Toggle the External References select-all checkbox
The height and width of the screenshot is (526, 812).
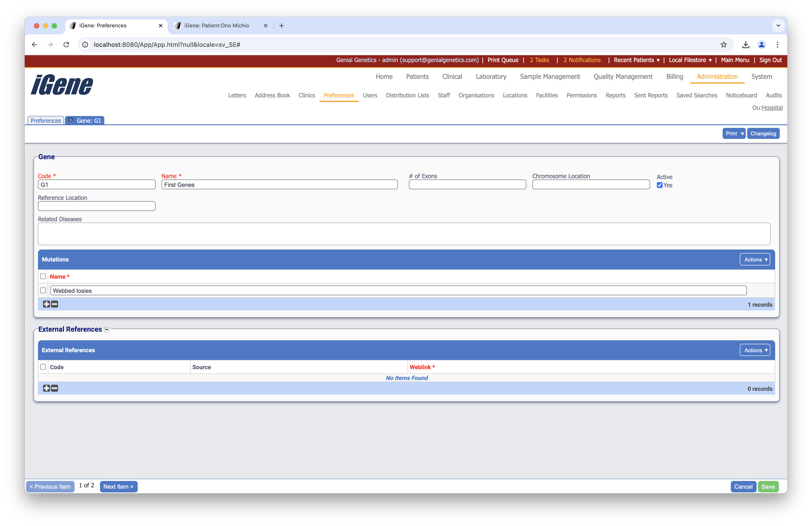click(43, 367)
